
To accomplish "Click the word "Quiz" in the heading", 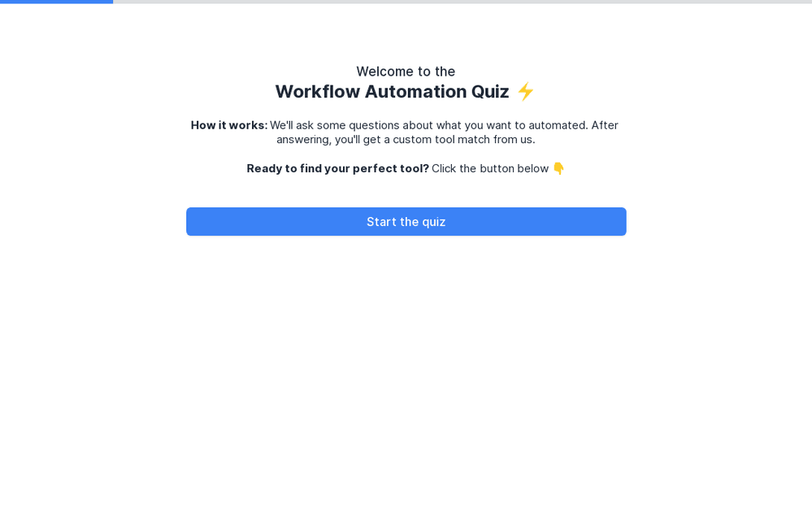I will click(490, 92).
